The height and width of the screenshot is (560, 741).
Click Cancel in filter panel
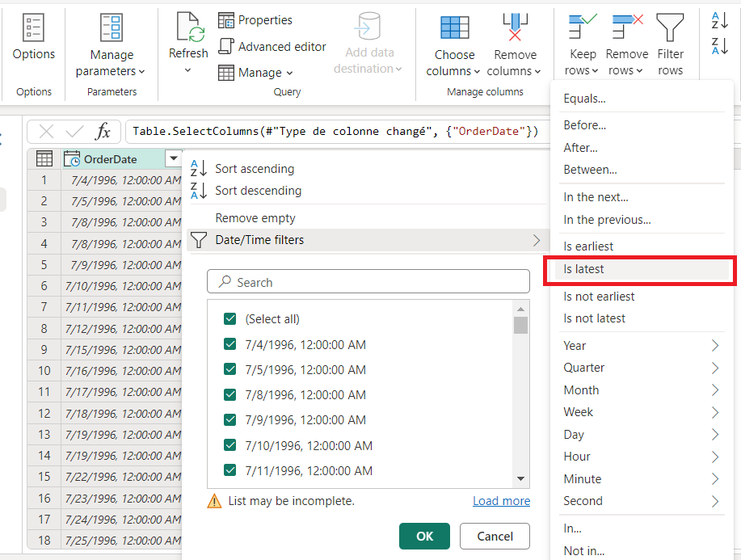pyautogui.click(x=495, y=536)
